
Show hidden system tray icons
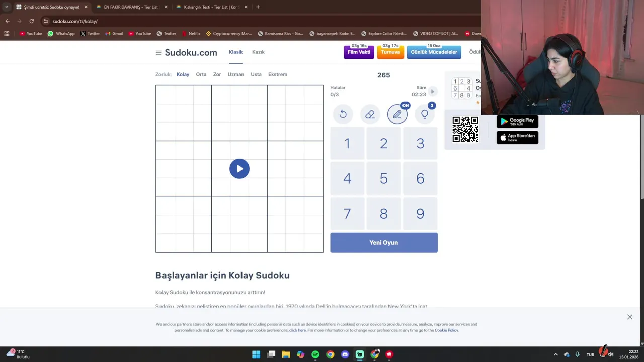coord(555,354)
